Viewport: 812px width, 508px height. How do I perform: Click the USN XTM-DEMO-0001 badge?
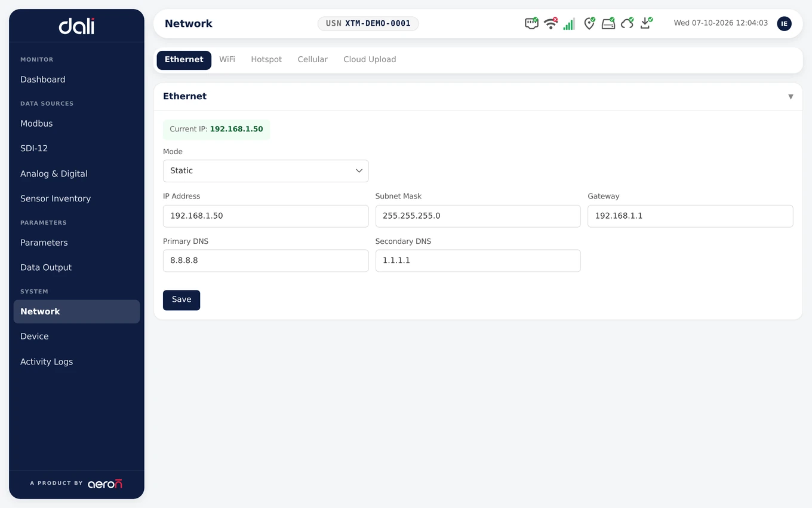(x=368, y=24)
